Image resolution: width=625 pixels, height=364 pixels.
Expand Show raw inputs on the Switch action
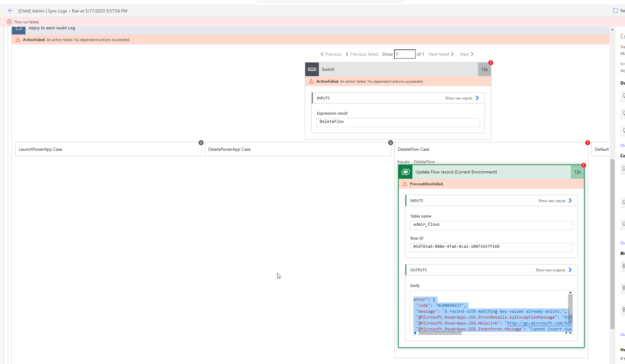[x=462, y=98]
